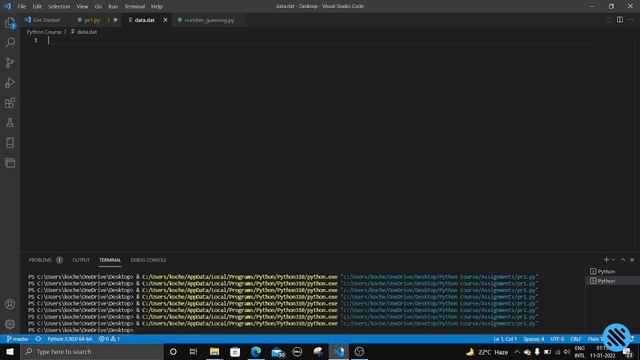Switch to the Debug Console tab
Screen dimensions: 640x360
tap(149, 260)
